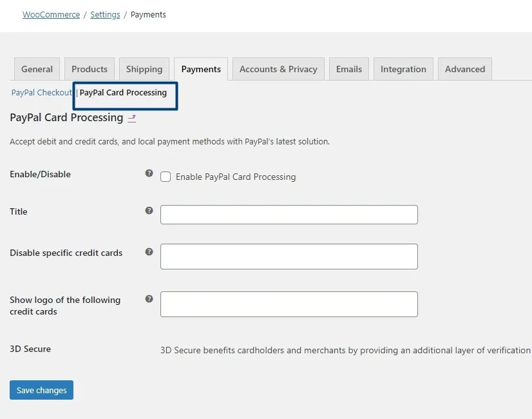Follow the WooCommerce breadcrumb link

click(52, 15)
